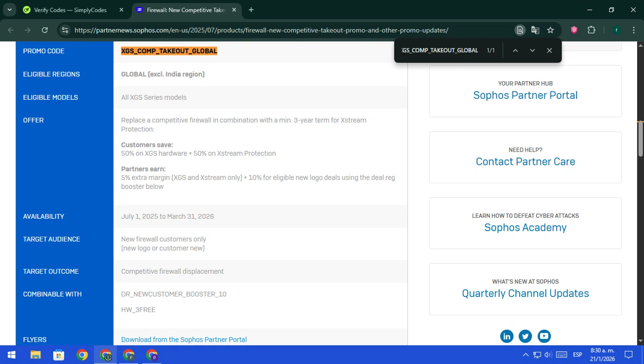
Task: Click Download from the Sophos Partner Portal link
Action: click(x=184, y=340)
